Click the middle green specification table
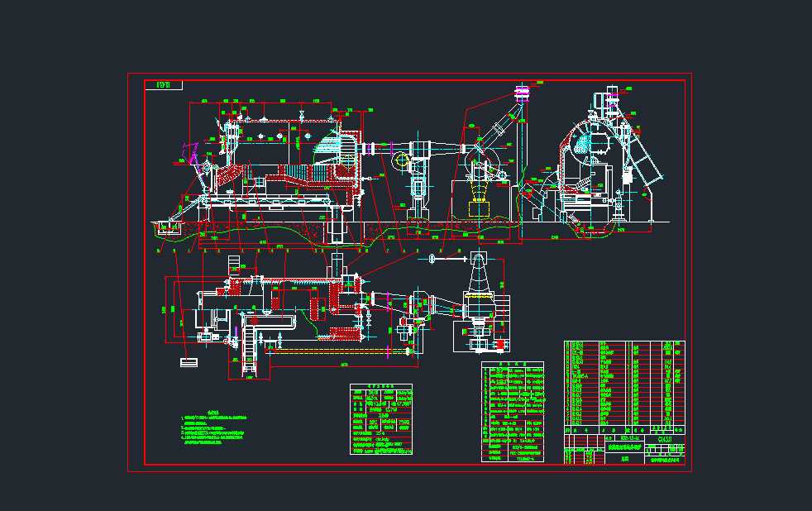Viewport: 812px width, 511px height. [x=513, y=411]
